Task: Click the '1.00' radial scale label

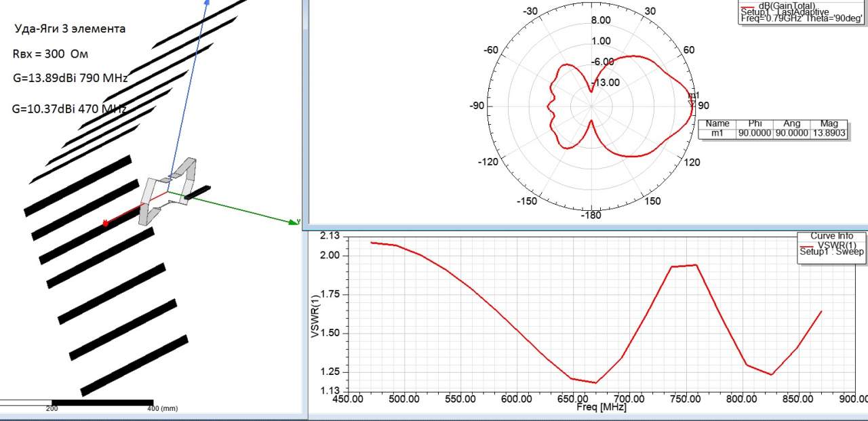Action: click(601, 41)
